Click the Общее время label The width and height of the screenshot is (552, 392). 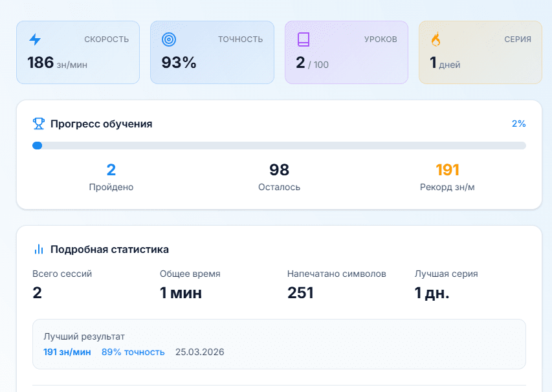[190, 274]
